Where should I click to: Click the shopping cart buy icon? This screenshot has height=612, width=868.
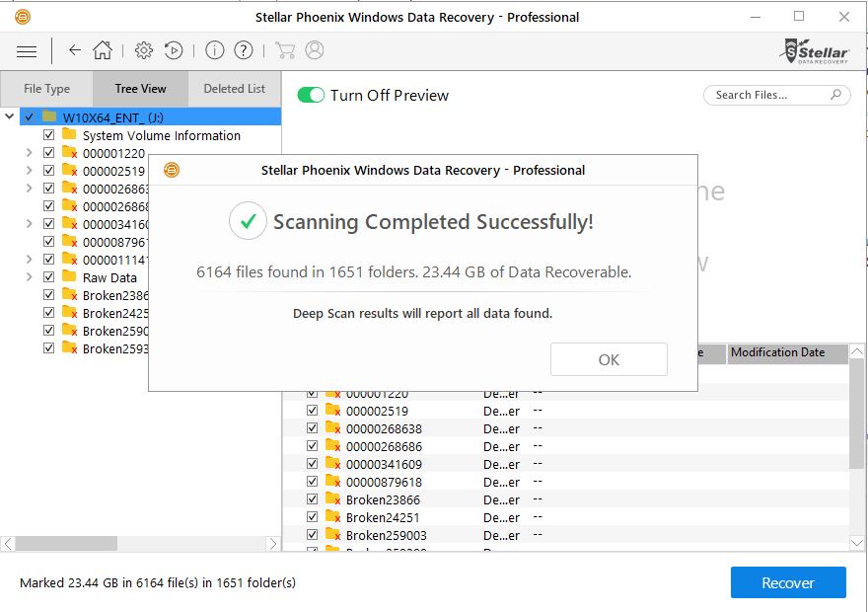pyautogui.click(x=285, y=50)
